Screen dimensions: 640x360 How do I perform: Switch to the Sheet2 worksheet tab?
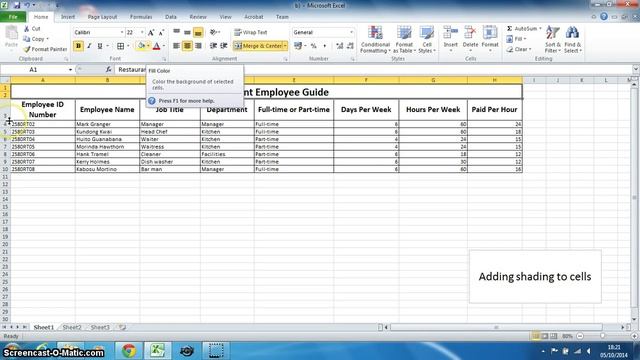click(x=72, y=327)
